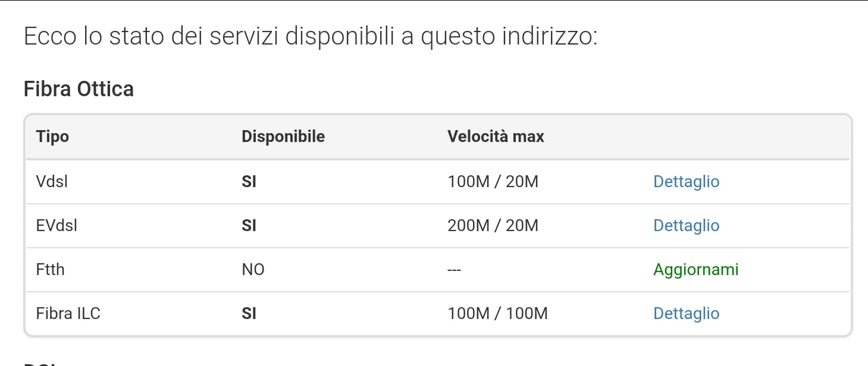Click the 100M / 100M speed value
The height and width of the screenshot is (366, 868).
497,314
